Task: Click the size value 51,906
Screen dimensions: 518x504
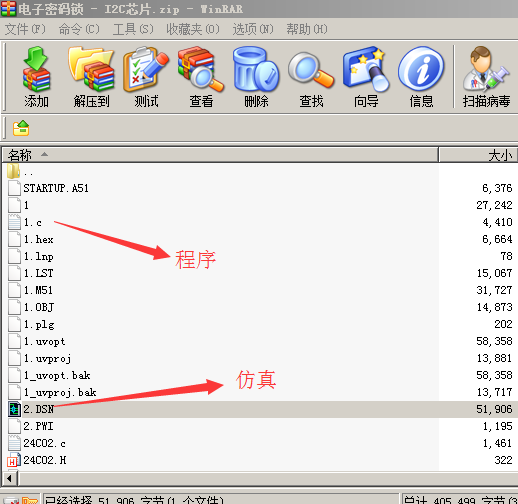Action: coord(494,409)
